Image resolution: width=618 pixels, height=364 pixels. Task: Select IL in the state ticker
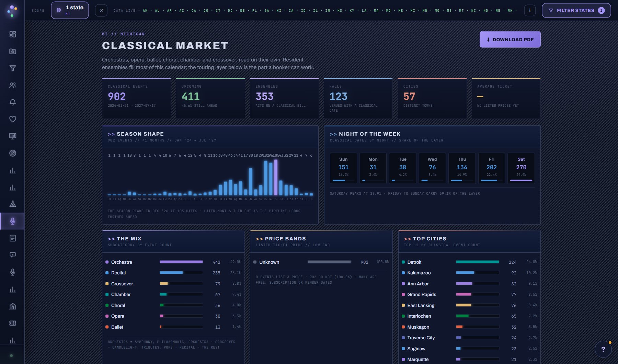click(x=316, y=11)
